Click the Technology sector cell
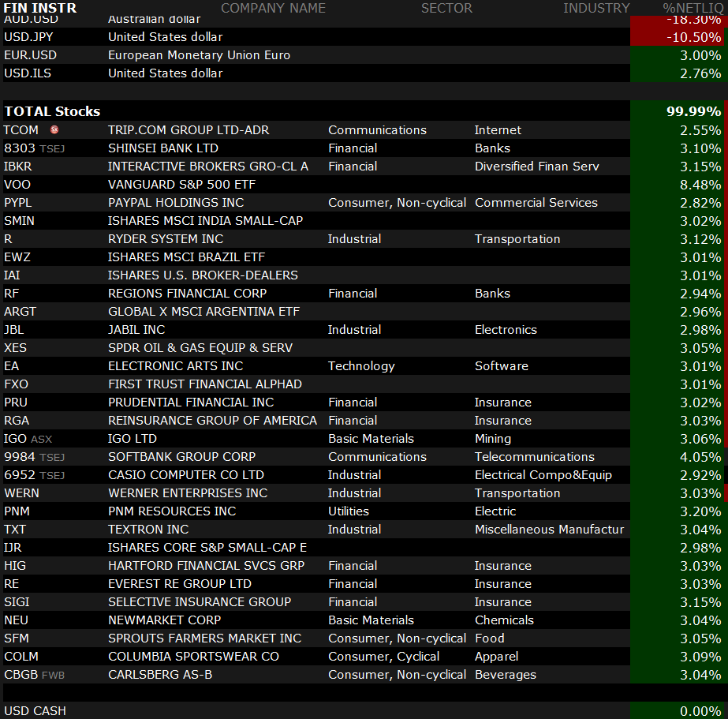This screenshot has width=728, height=719. coord(361,365)
